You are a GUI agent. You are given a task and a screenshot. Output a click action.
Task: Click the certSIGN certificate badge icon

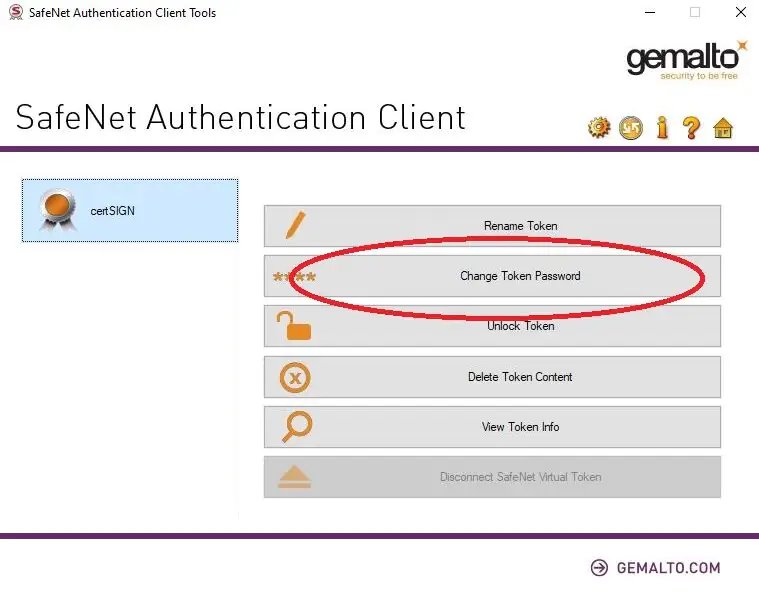click(57, 210)
